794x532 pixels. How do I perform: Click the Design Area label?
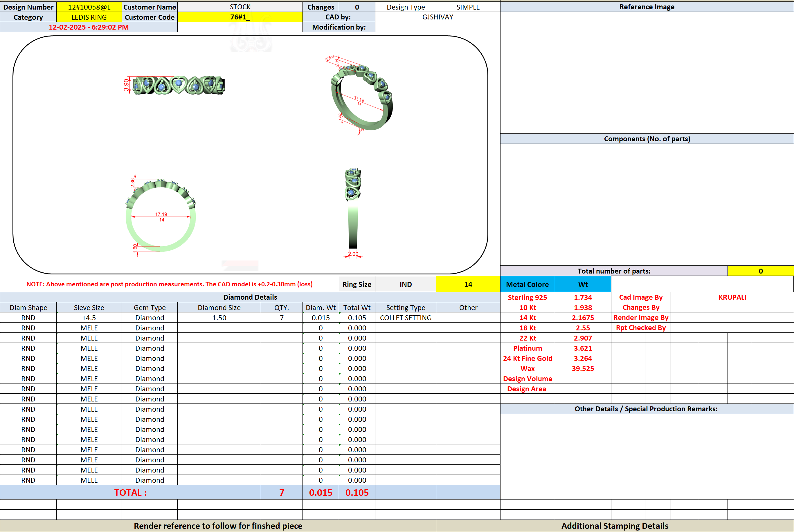pos(527,389)
